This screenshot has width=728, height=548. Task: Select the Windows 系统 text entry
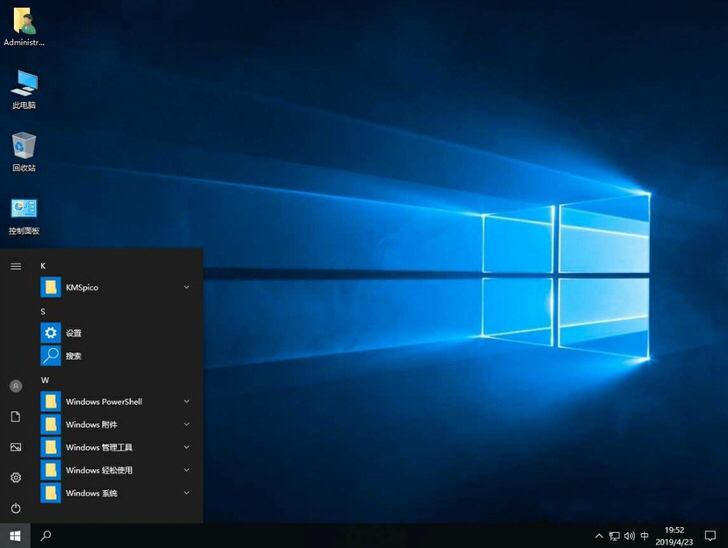91,493
